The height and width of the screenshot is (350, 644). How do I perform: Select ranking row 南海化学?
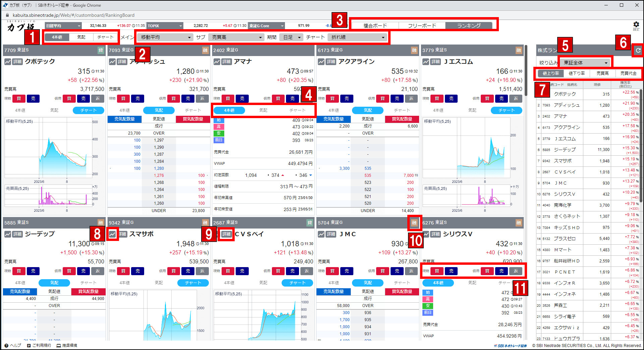588,205
